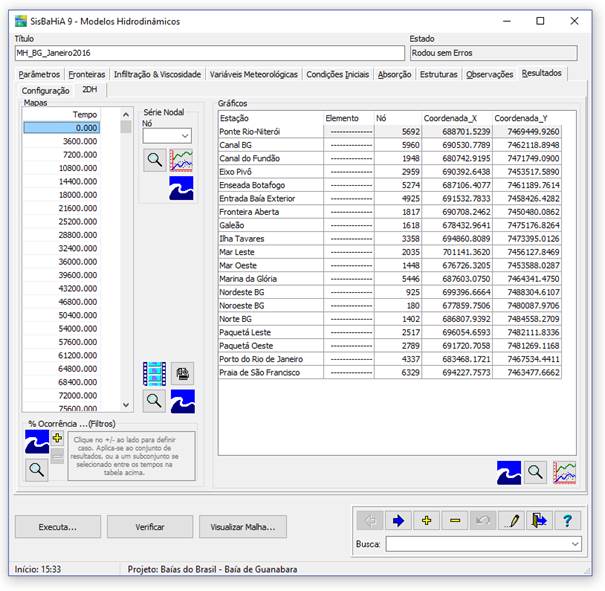605x591 pixels.
Task: Switch to the Estruturas tab
Action: coord(439,74)
